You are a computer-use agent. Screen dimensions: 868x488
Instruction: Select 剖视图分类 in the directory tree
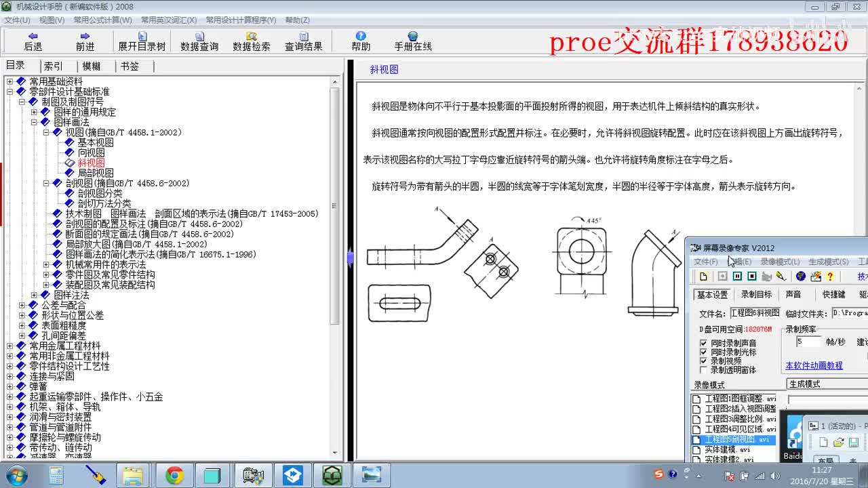(100, 193)
